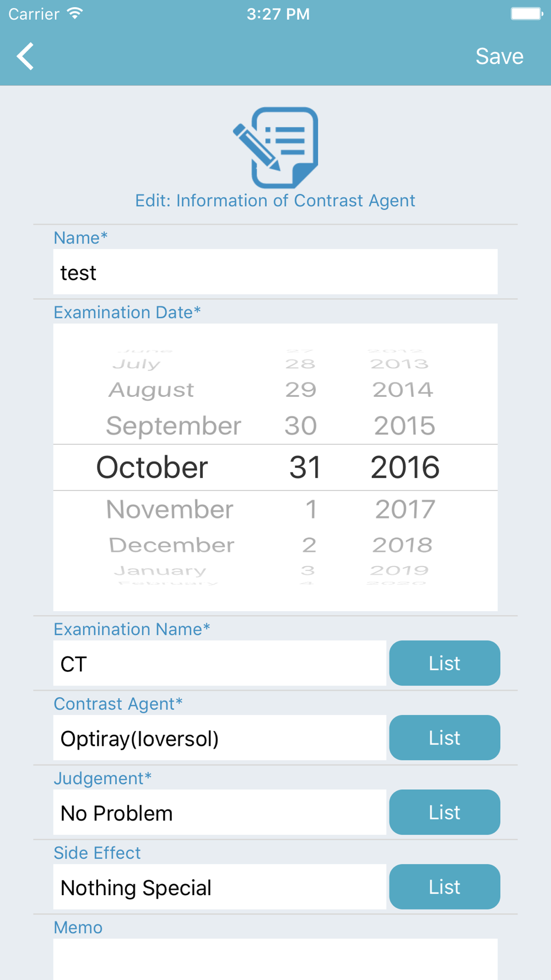Screen dimensions: 551x980
Task: Edit the Examination Name field CT
Action: (220, 663)
